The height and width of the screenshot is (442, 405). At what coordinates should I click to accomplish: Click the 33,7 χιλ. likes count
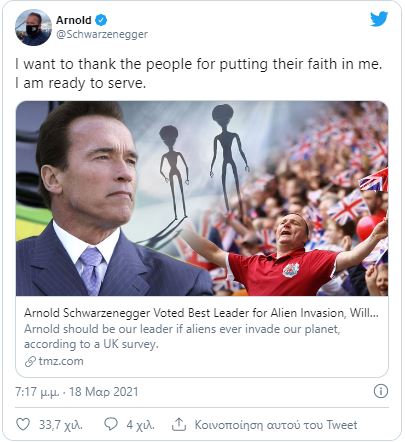[x=61, y=425]
